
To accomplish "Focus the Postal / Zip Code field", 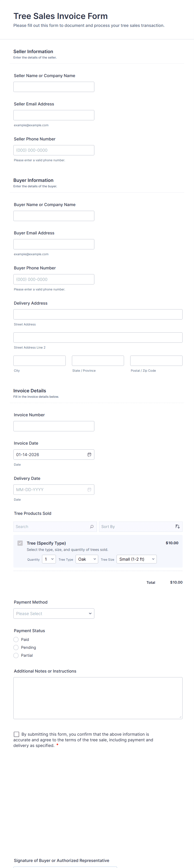I will [156, 360].
